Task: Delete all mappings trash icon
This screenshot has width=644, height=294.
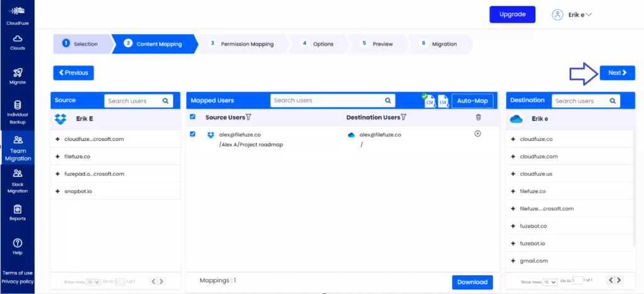Action: click(x=478, y=118)
